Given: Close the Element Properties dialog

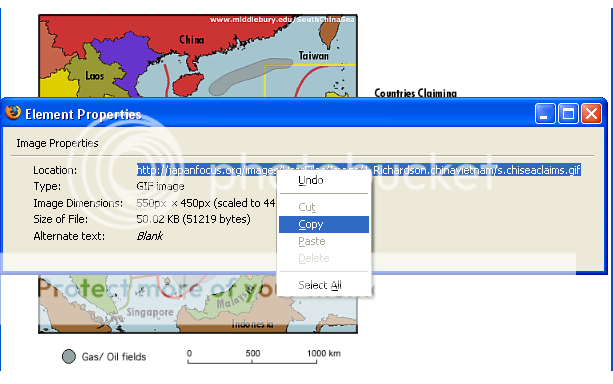Looking at the screenshot, I should coord(591,114).
